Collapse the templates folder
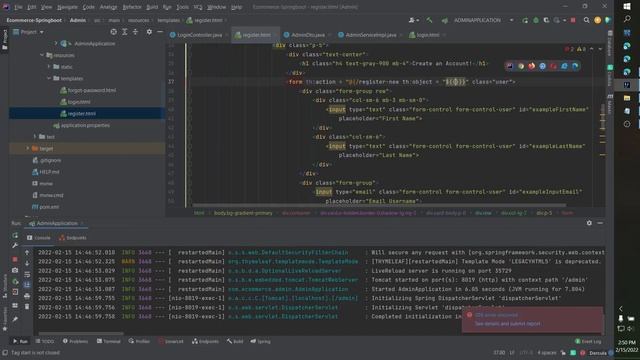 pyautogui.click(x=49, y=78)
